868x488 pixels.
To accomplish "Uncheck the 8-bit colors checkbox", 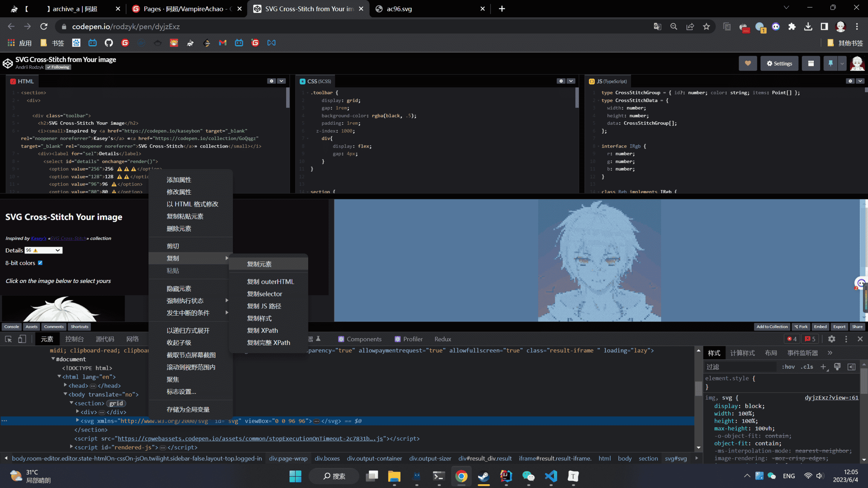I will [x=40, y=263].
